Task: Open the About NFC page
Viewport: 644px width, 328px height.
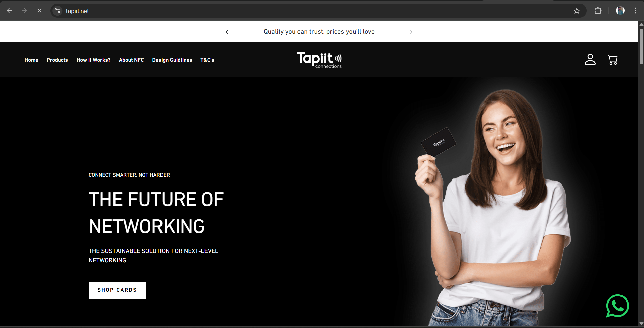Action: [x=131, y=60]
